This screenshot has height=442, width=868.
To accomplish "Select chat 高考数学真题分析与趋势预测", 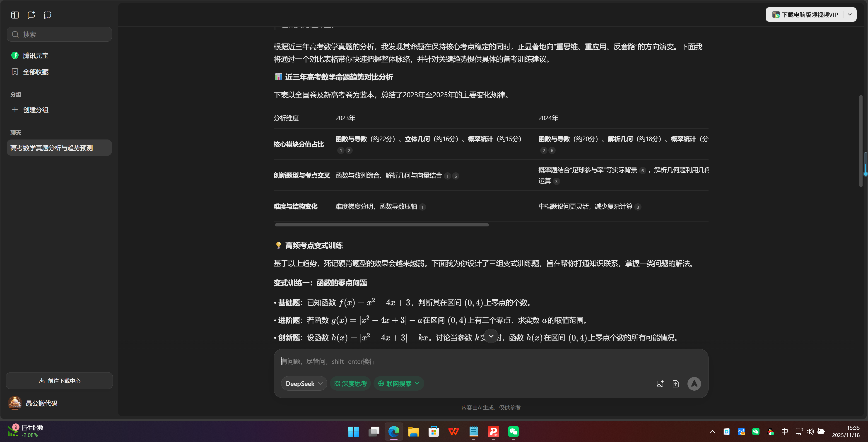I will click(x=59, y=148).
